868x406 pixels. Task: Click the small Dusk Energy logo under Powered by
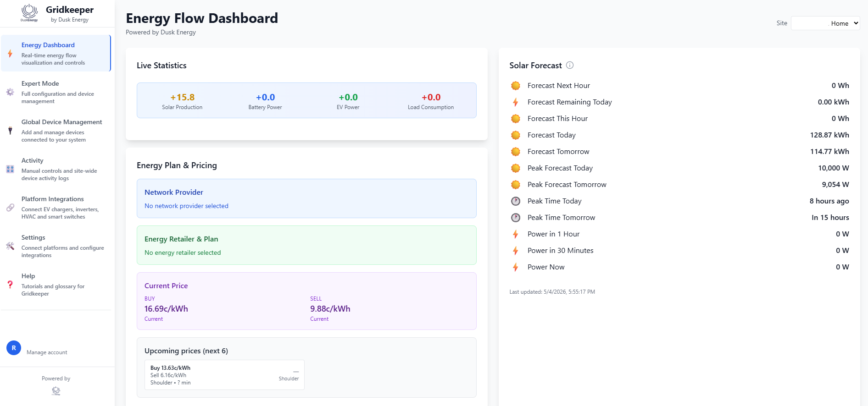(x=56, y=391)
